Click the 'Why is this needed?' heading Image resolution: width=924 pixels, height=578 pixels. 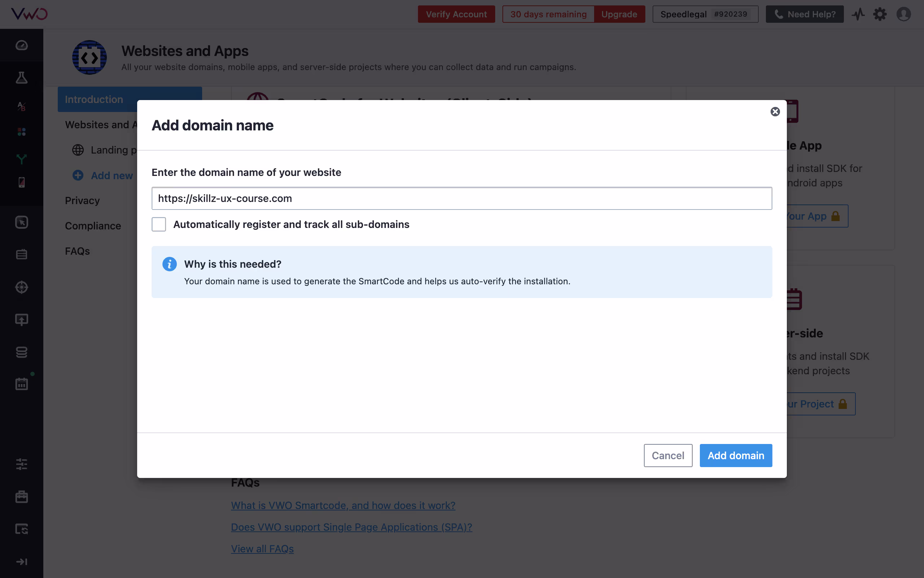(232, 264)
